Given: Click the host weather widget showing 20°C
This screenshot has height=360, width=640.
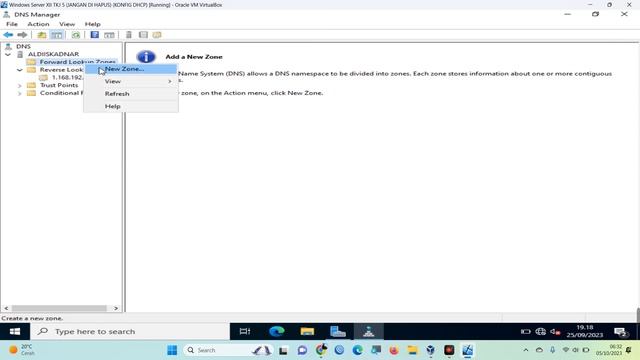Looking at the screenshot, I should (21, 350).
